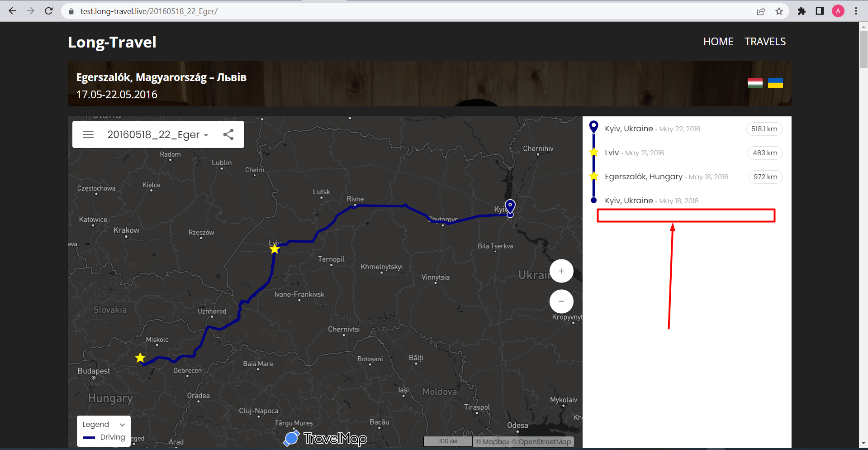Select the Lviv star marker on the map
868x450 pixels.
coord(275,249)
